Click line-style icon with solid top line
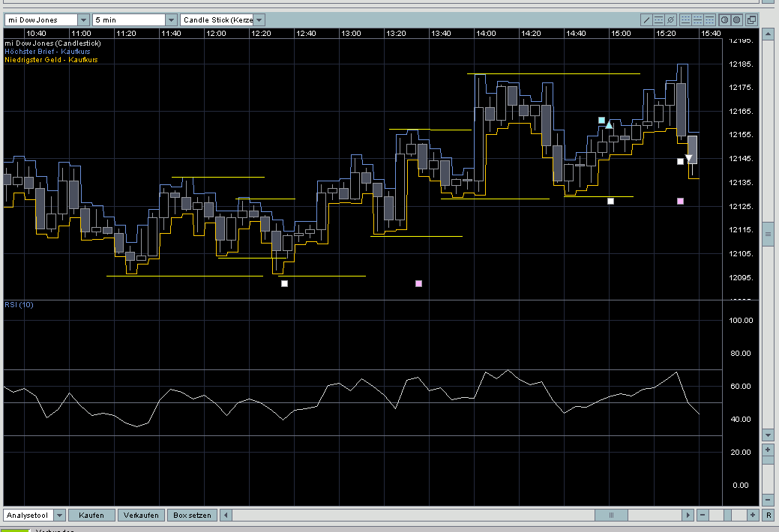This screenshot has width=779, height=532. [709, 19]
